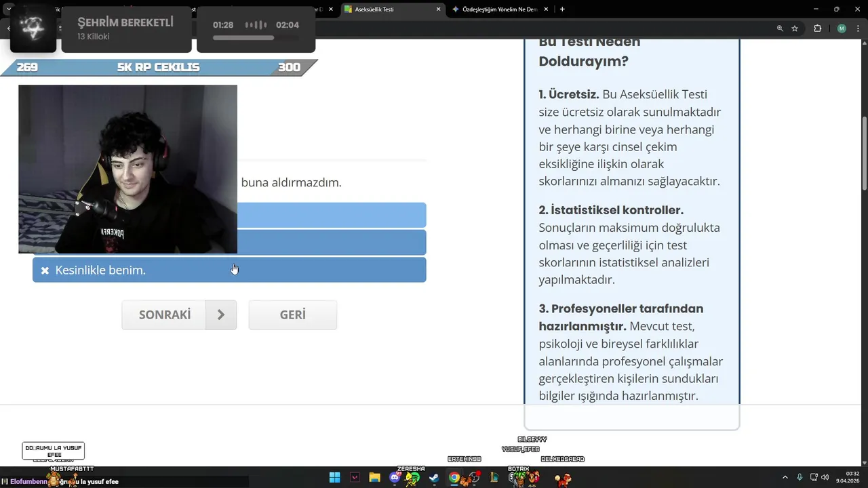Close the 'Özdeşleştiğim Yönelim Ne Dem' tab
868x488 pixels.
pos(547,9)
